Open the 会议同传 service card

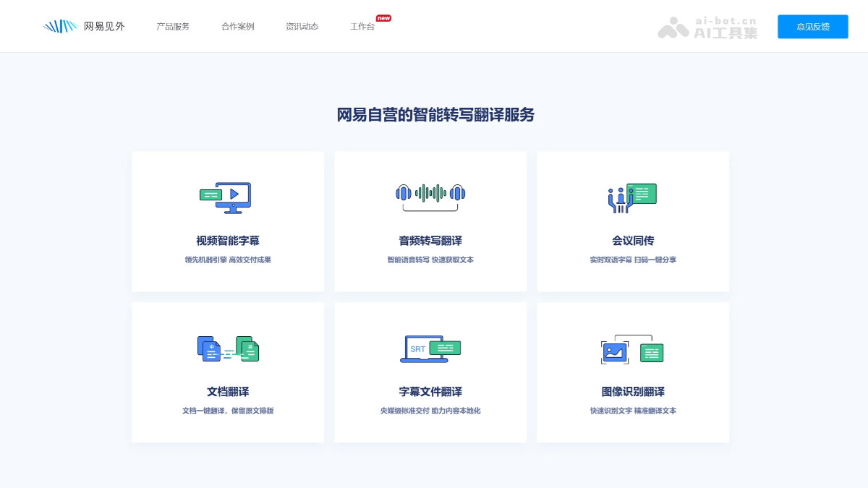click(x=633, y=221)
